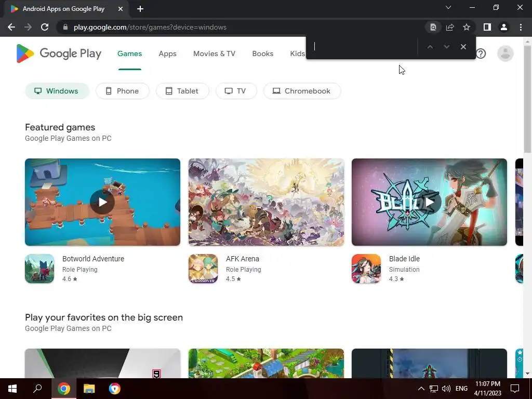Open the Chrome side panel icon
The width and height of the screenshot is (532, 399).
(x=487, y=27)
